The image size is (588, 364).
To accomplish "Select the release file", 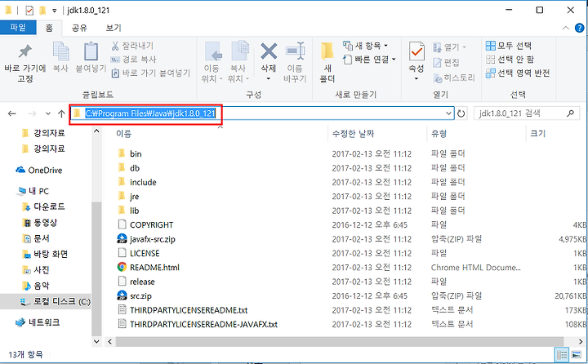I will click(136, 282).
